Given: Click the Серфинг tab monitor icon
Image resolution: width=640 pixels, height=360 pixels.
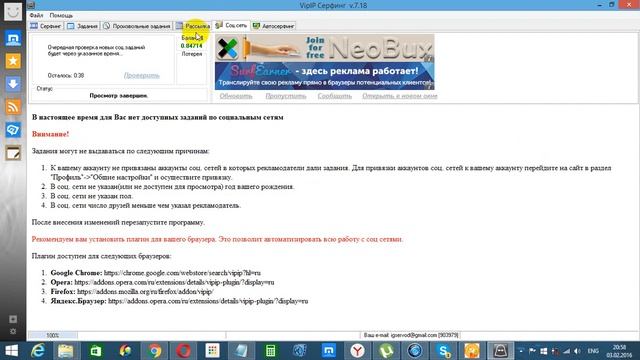Looking at the screenshot, I should tap(34, 26).
